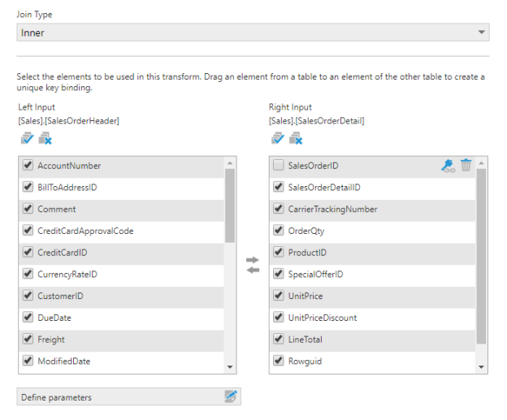
Task: Click the key binding icon on SalesOrderID
Action: pyautogui.click(x=448, y=166)
